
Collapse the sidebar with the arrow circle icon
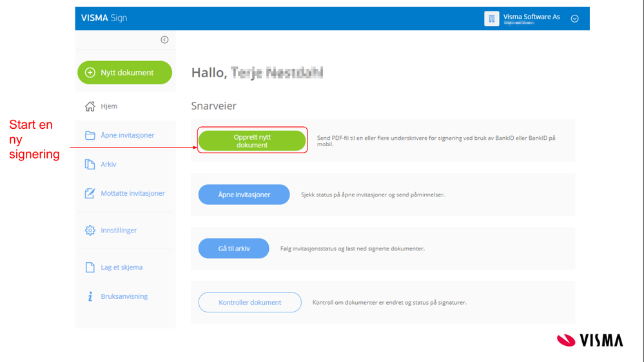point(164,40)
